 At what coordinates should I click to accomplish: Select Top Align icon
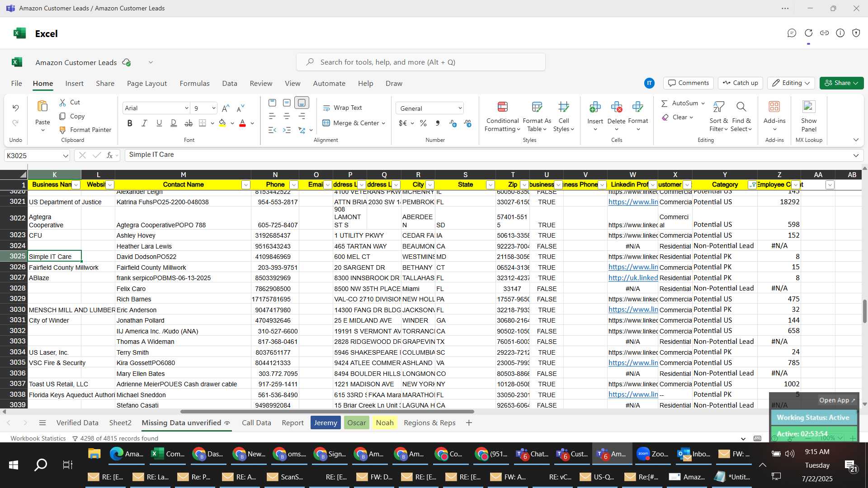point(272,103)
